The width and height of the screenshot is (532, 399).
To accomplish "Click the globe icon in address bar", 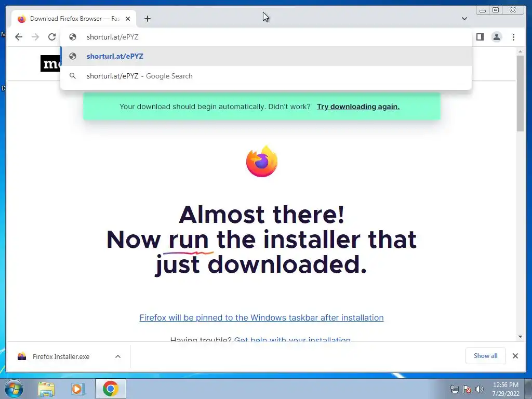I will pyautogui.click(x=73, y=37).
